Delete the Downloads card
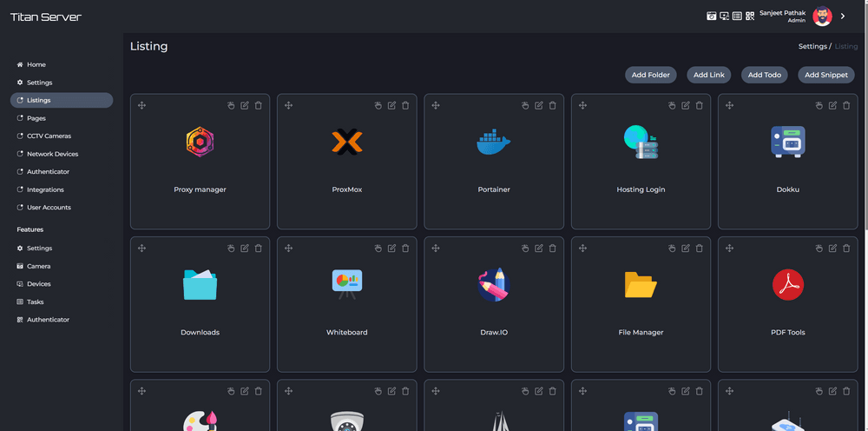The width and height of the screenshot is (868, 431). [x=259, y=249]
